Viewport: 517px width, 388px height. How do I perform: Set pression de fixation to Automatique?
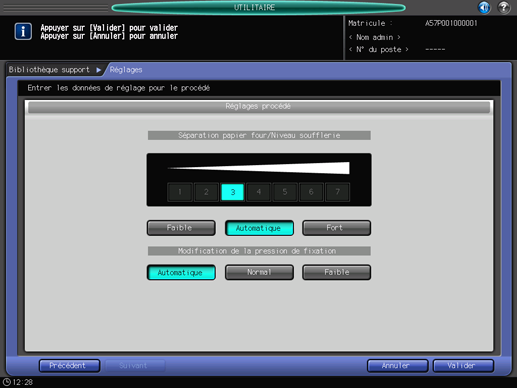tap(181, 272)
